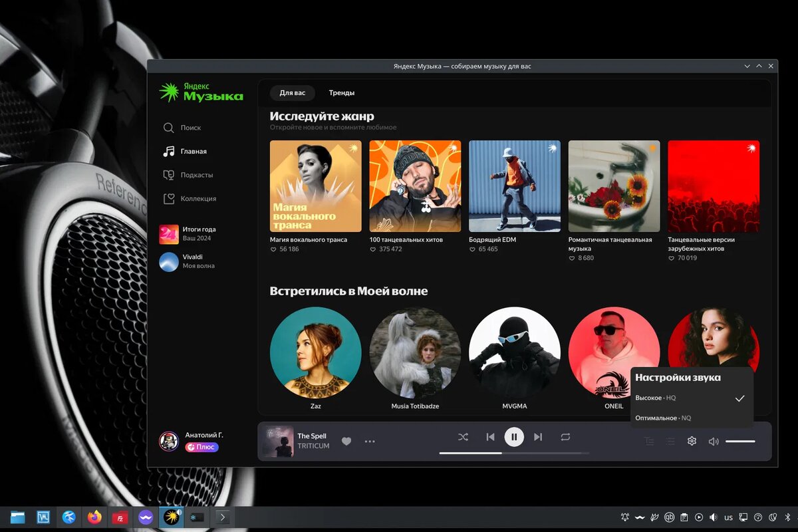This screenshot has height=532, width=798.
Task: Switch to the Тренды tab
Action: [x=342, y=92]
